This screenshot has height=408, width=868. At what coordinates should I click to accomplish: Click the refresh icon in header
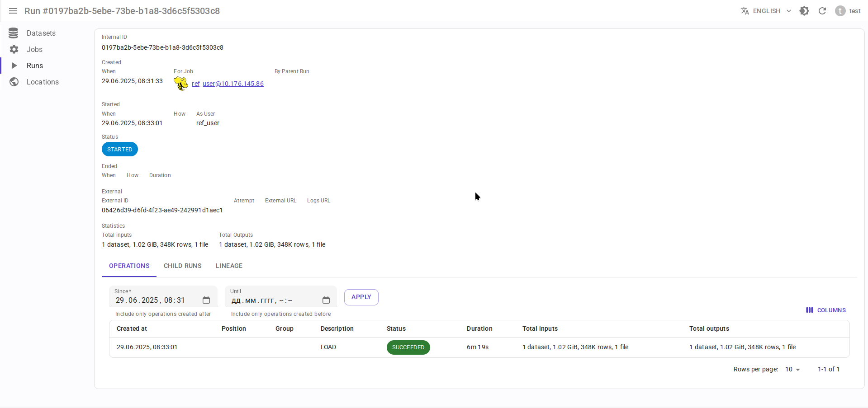pyautogui.click(x=822, y=11)
